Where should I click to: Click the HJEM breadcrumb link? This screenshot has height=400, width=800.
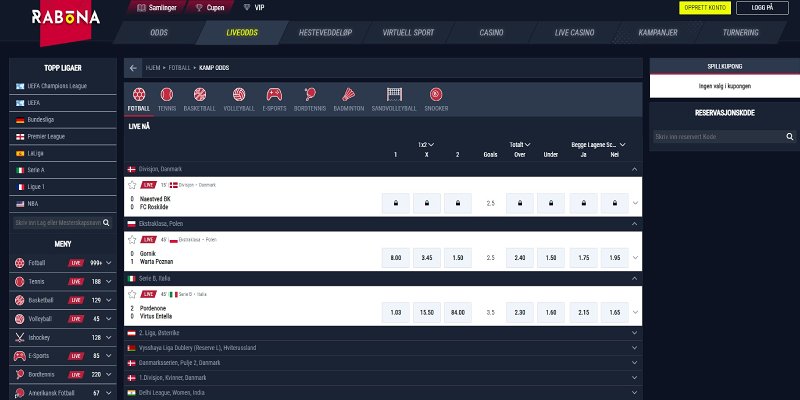pyautogui.click(x=153, y=68)
